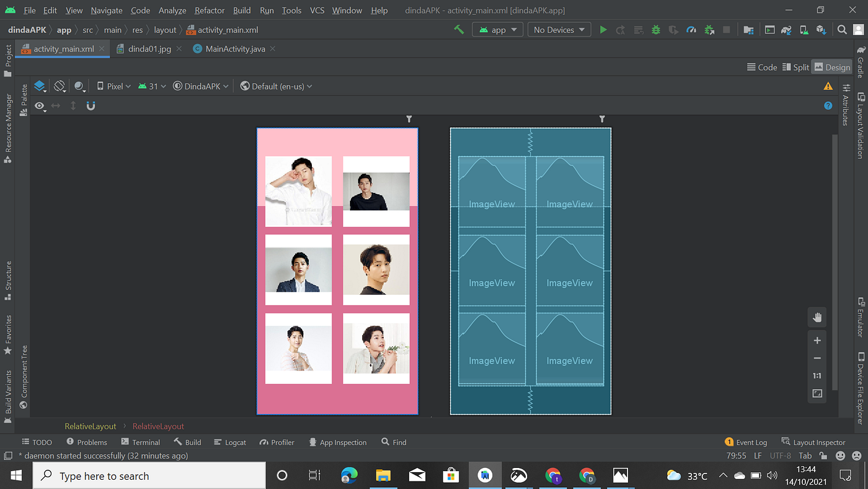Image resolution: width=868 pixels, height=489 pixels.
Task: Open the No Devices target dropdown
Action: [x=559, y=29]
